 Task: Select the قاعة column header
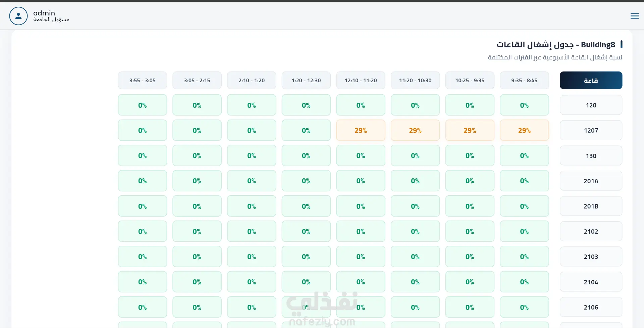click(x=591, y=80)
